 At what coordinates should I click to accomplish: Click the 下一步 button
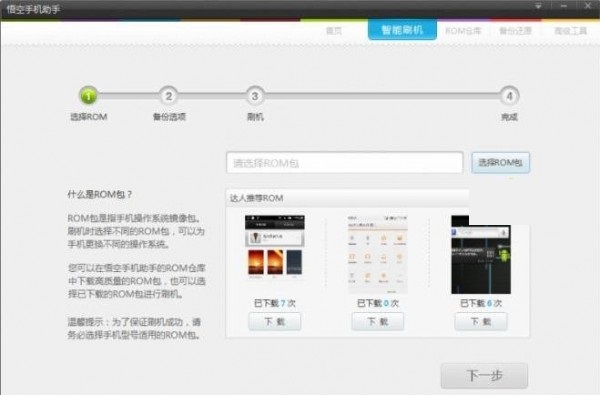484,375
